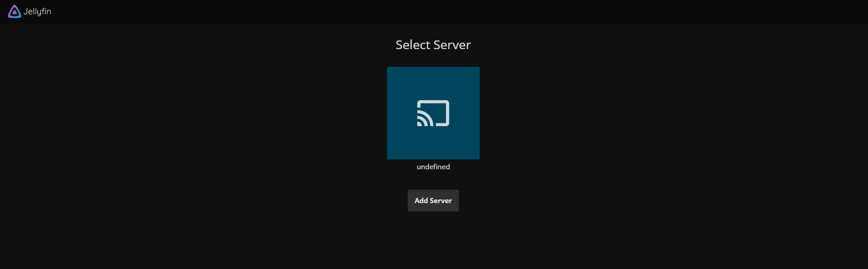This screenshot has height=269, width=868.
Task: Open the server listed under Select Server
Action: [x=433, y=113]
